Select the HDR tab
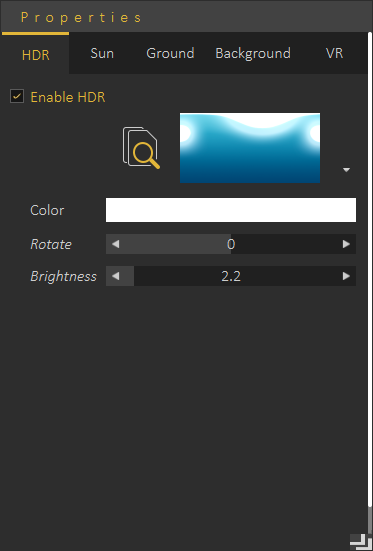The height and width of the screenshot is (551, 373). [x=36, y=55]
